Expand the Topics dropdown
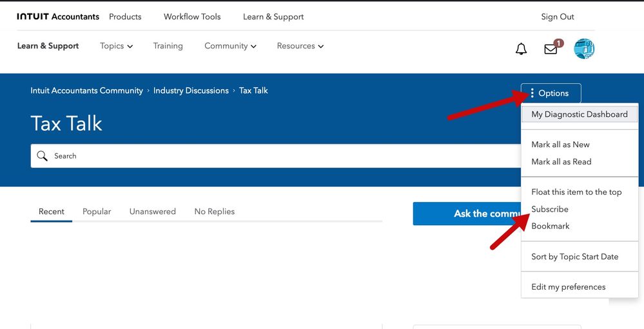 coord(116,46)
